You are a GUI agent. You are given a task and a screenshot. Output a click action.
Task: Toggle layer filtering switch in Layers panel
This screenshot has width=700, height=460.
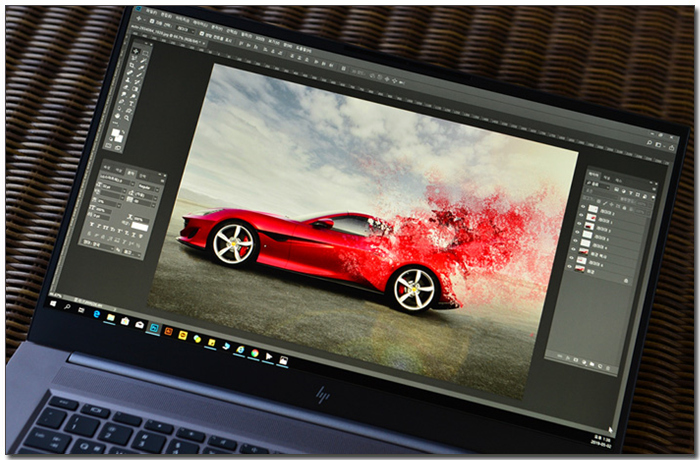click(x=654, y=197)
